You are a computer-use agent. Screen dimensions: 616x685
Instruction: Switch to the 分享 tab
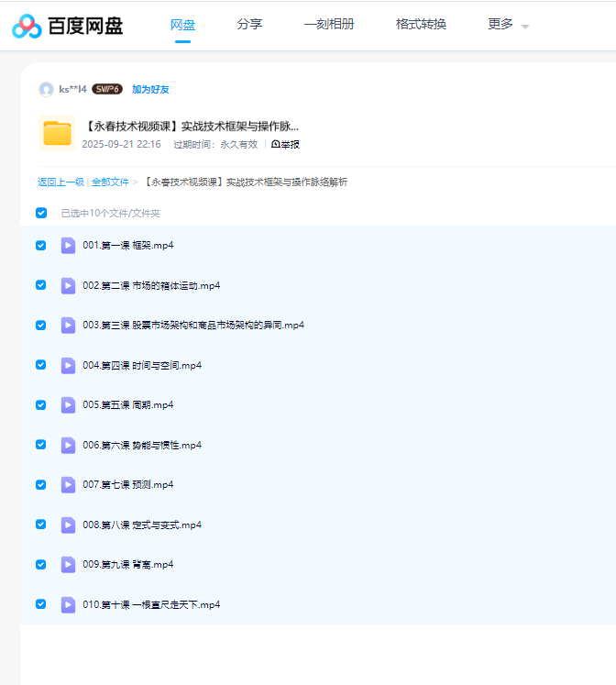[x=249, y=25]
